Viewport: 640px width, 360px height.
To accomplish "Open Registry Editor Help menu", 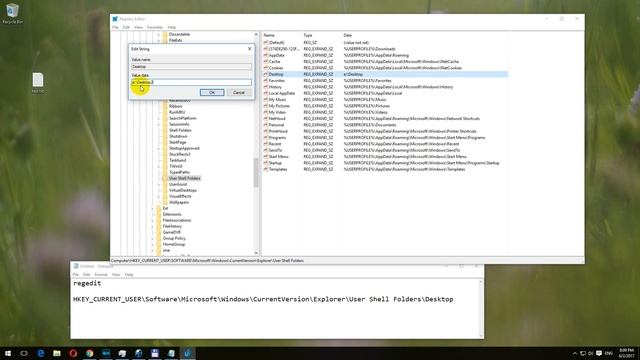I will 171,27.
